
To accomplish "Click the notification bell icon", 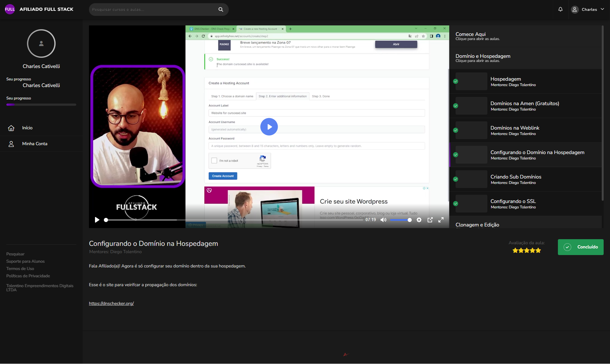I will click(560, 9).
